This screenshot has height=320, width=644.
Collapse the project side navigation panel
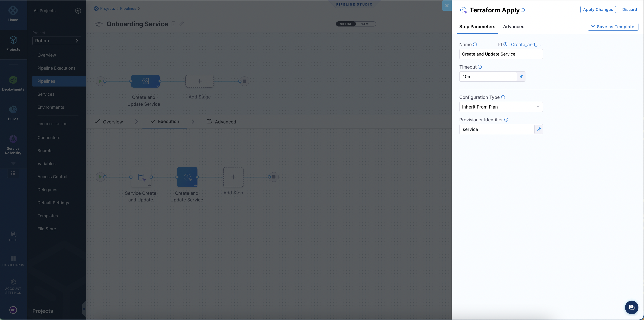click(84, 309)
